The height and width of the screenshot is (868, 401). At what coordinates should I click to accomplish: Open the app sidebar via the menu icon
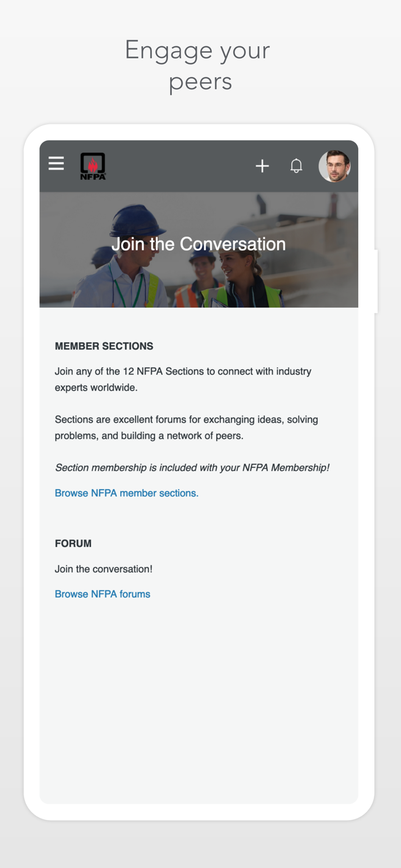click(x=56, y=164)
